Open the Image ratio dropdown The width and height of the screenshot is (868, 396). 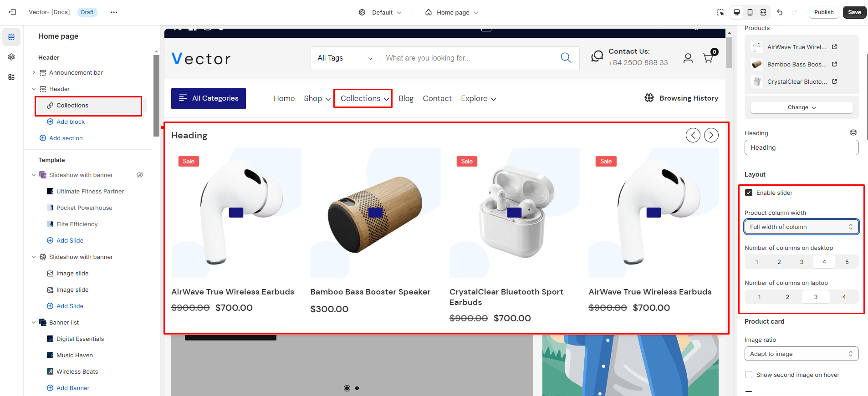[x=801, y=354]
